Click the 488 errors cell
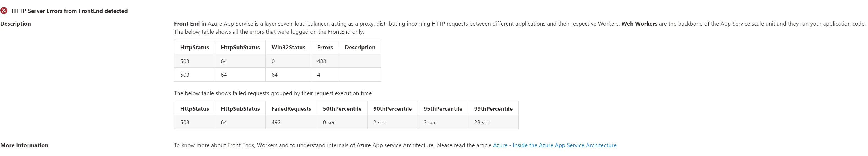The width and height of the screenshot is (868, 156). pos(321,61)
